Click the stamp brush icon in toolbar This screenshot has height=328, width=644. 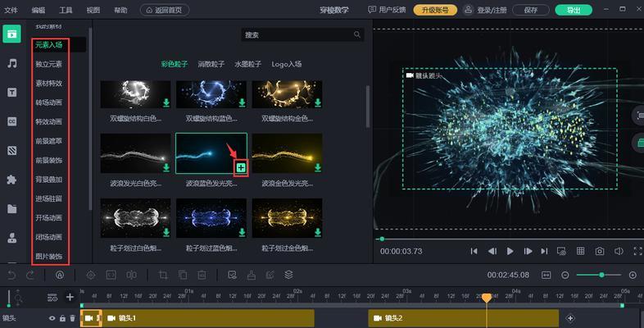[252, 275]
